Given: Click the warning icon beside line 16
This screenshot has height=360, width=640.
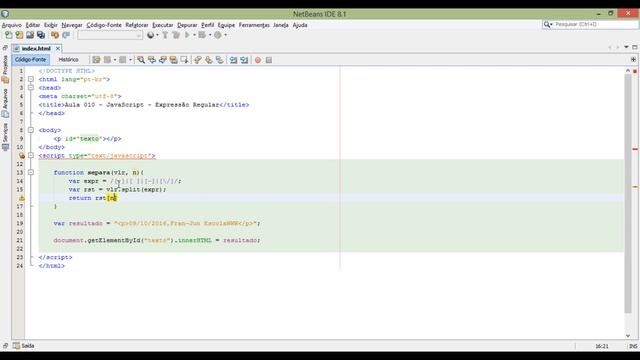Looking at the screenshot, I should tap(22, 198).
